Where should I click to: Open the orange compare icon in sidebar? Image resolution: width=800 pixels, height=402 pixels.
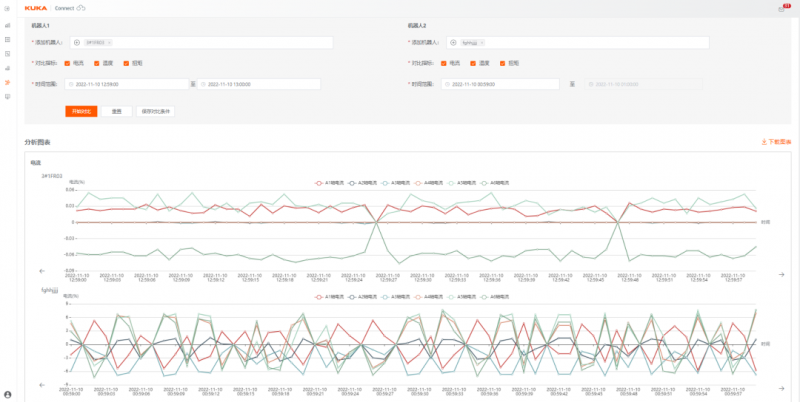pyautogui.click(x=7, y=82)
